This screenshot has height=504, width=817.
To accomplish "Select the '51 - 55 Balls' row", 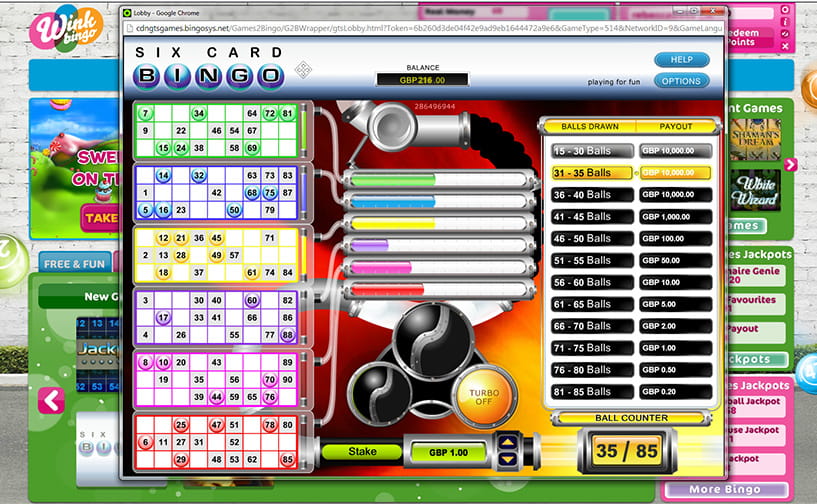I will pos(592,261).
